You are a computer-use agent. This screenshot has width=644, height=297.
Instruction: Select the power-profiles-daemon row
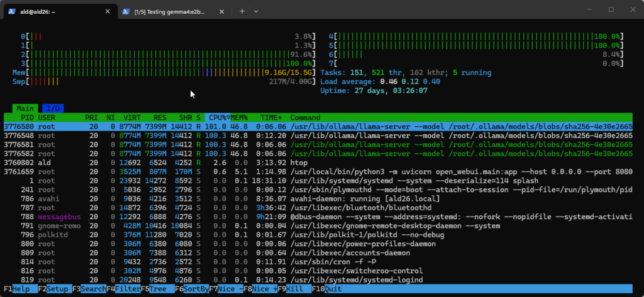coord(318,244)
